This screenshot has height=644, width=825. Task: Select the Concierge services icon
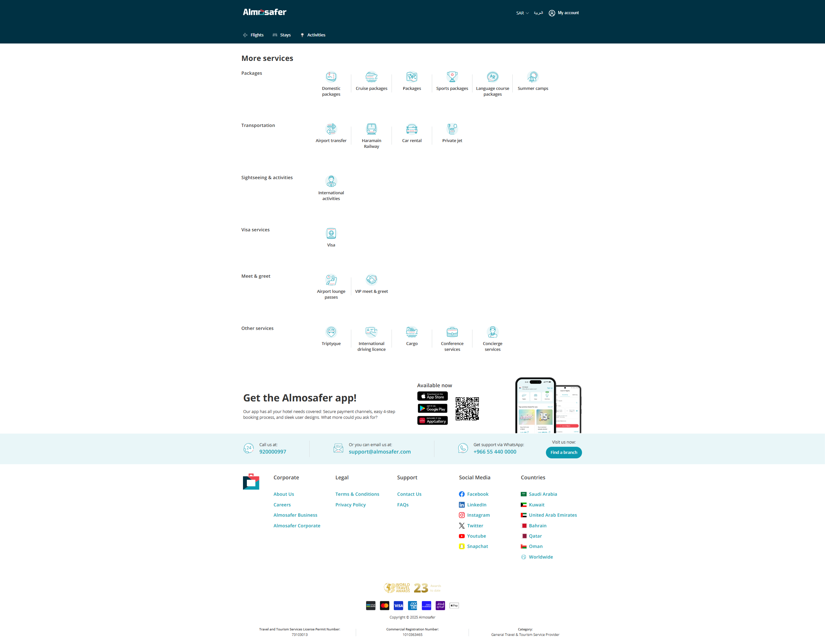click(492, 332)
